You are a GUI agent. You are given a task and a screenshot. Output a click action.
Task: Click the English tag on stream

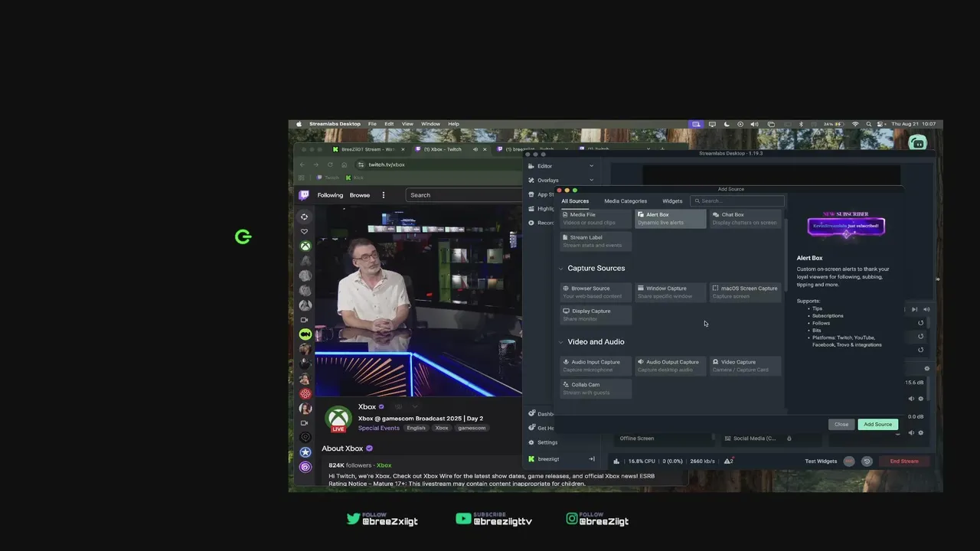[416, 428]
